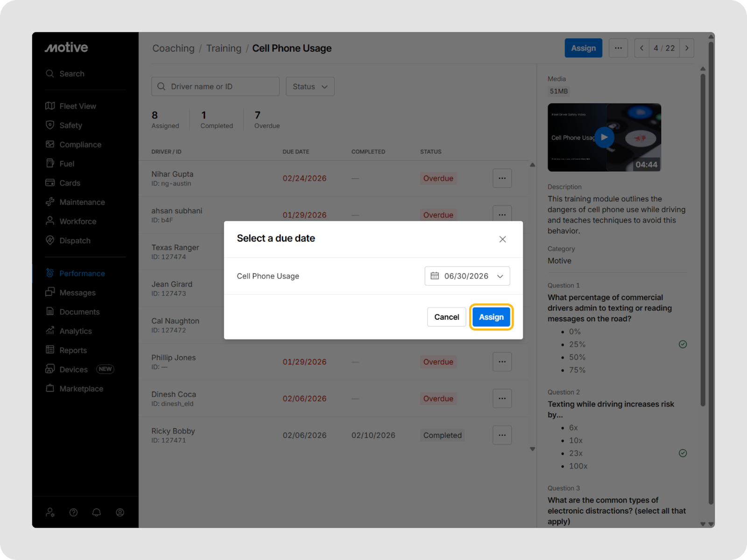Click Cal Naughton driver name
This screenshot has width=747, height=560.
175,321
